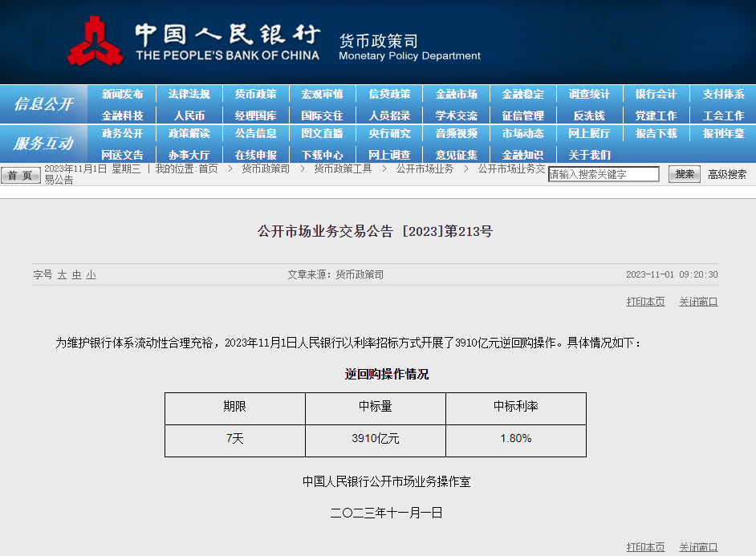Viewport: 756px width, 556px height.
Task: Open the 新闻发布 menu item
Action: pos(123,95)
